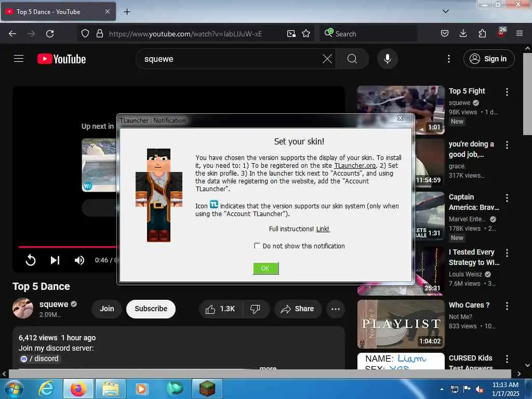Viewport: 532px width, 399px height.
Task: Dislike the Top 5 Dance video
Action: [x=255, y=309]
